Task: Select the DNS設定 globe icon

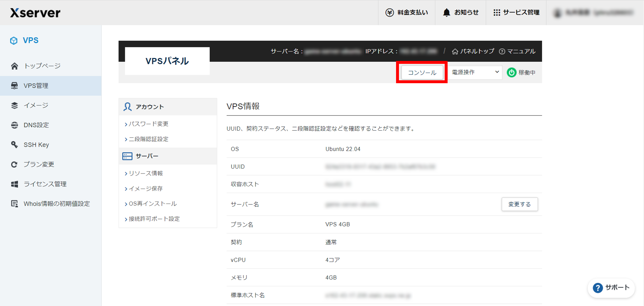Action: click(14, 125)
